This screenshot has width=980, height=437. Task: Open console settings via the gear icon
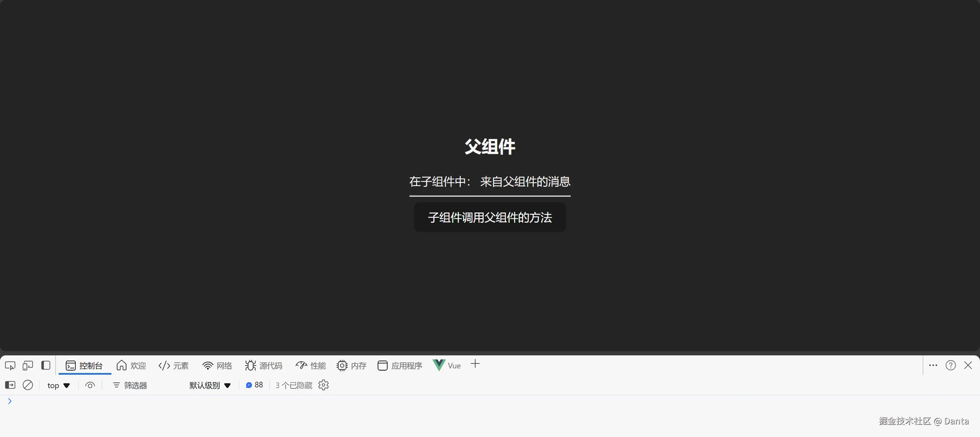coord(323,385)
